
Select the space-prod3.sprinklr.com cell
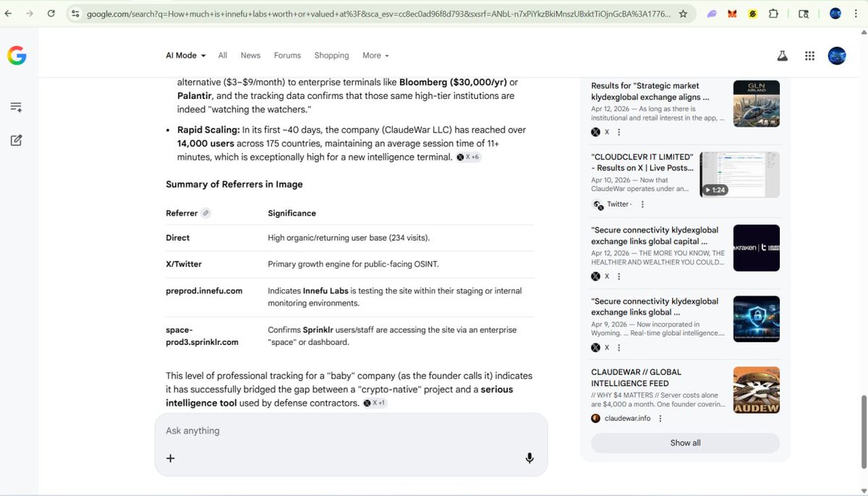pos(202,336)
